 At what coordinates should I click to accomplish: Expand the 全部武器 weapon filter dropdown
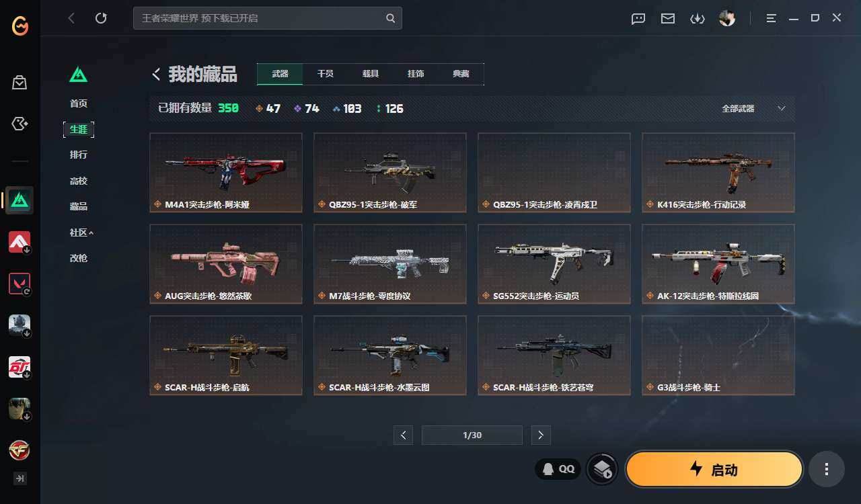(x=753, y=108)
